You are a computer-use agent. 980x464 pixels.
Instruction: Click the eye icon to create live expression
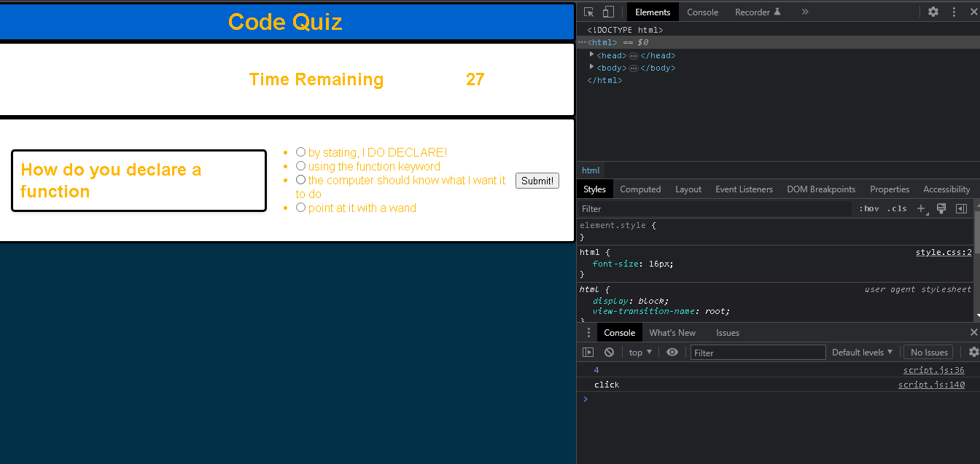tap(672, 352)
